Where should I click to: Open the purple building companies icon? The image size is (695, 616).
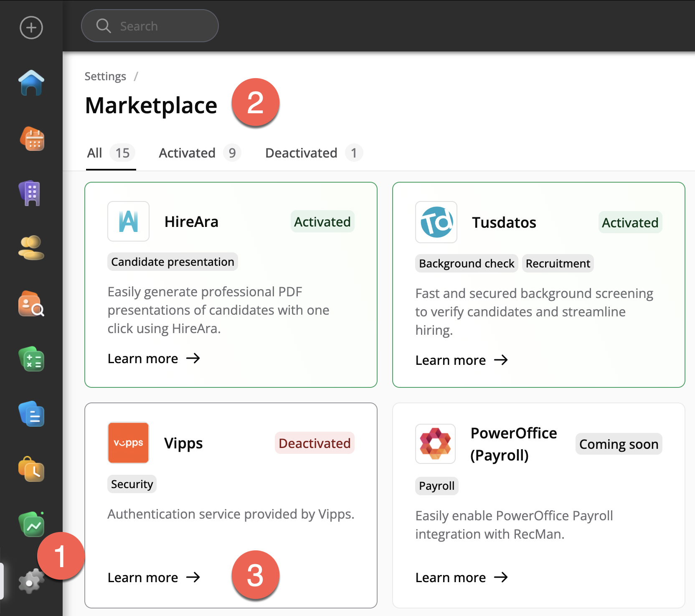coord(31,193)
